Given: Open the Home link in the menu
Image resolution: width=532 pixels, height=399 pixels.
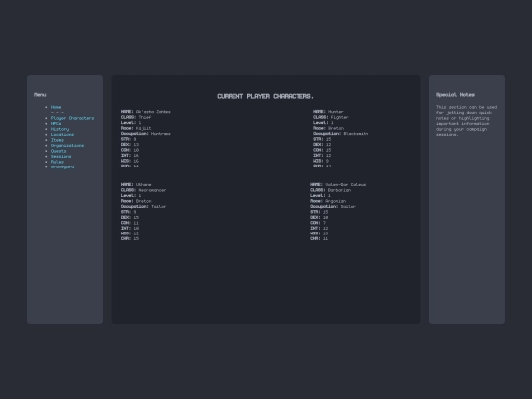Looking at the screenshot, I should 56,107.
